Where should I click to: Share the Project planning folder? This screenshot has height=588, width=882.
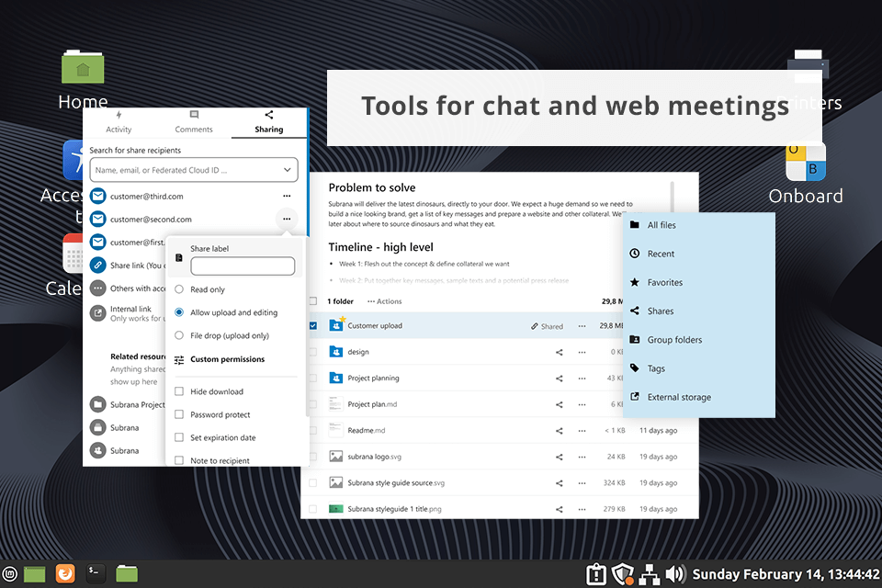(x=560, y=379)
